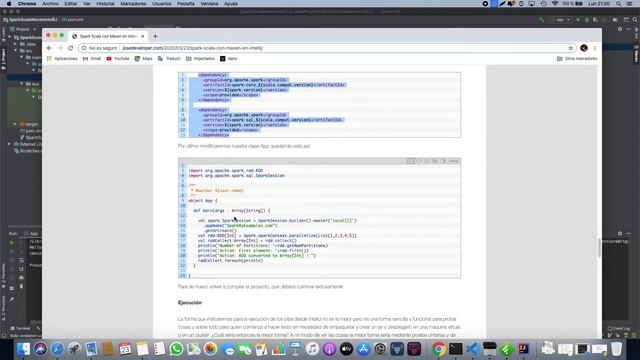Image resolution: width=640 pixels, height=360 pixels.
Task: Open the deno bookmark
Action: [229, 59]
